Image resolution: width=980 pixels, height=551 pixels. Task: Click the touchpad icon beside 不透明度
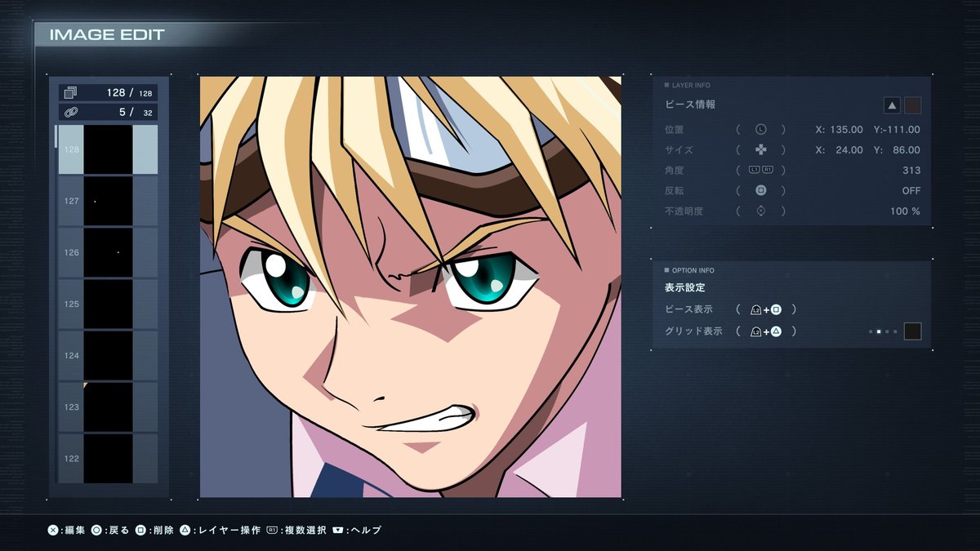[x=761, y=211]
